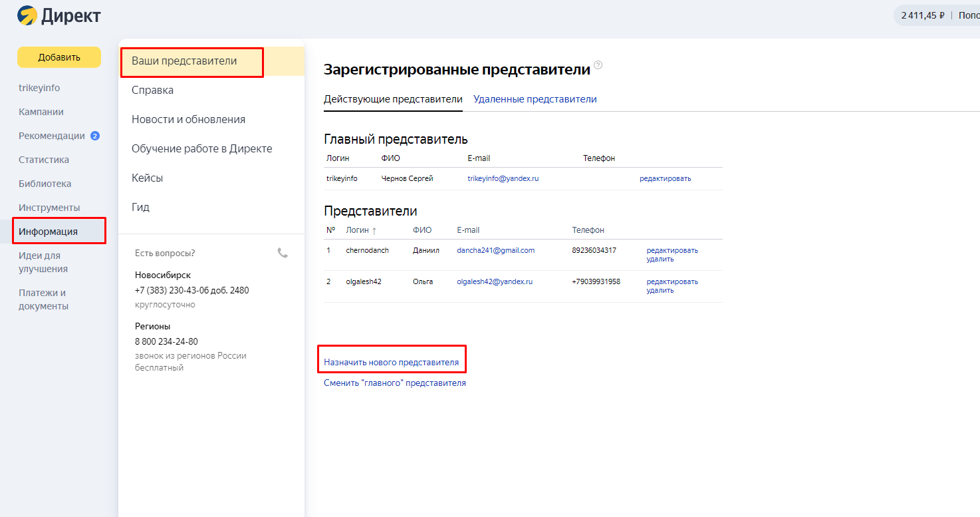Viewport: 980px width, 517px height.
Task: Click the account balance 2 411,45 ₽
Action: click(922, 15)
